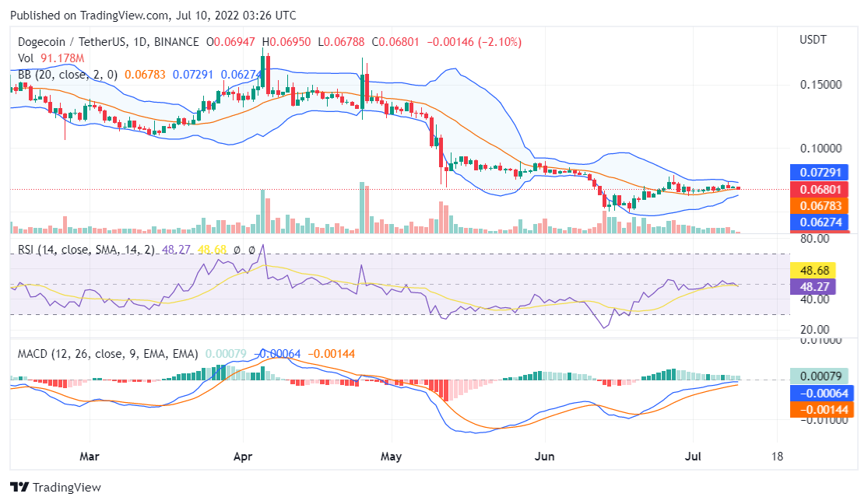
Task: Click the 0.15000 level on price axis
Action: [x=821, y=84]
